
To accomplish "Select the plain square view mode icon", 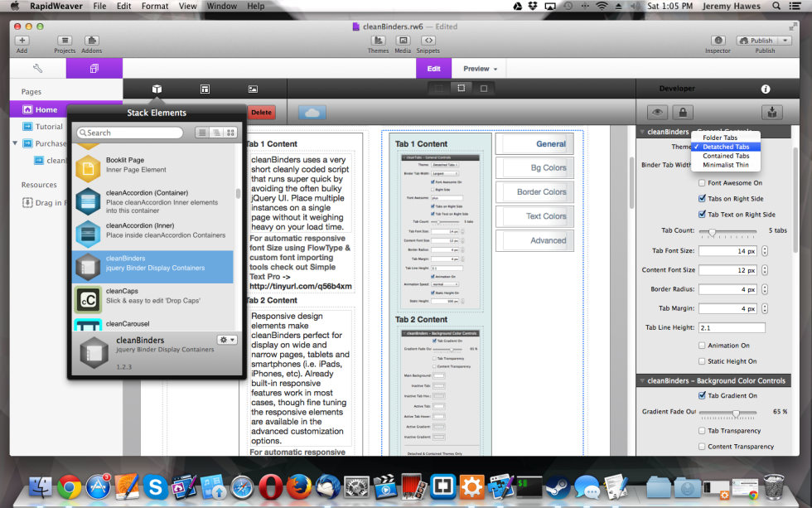I will tap(484, 89).
